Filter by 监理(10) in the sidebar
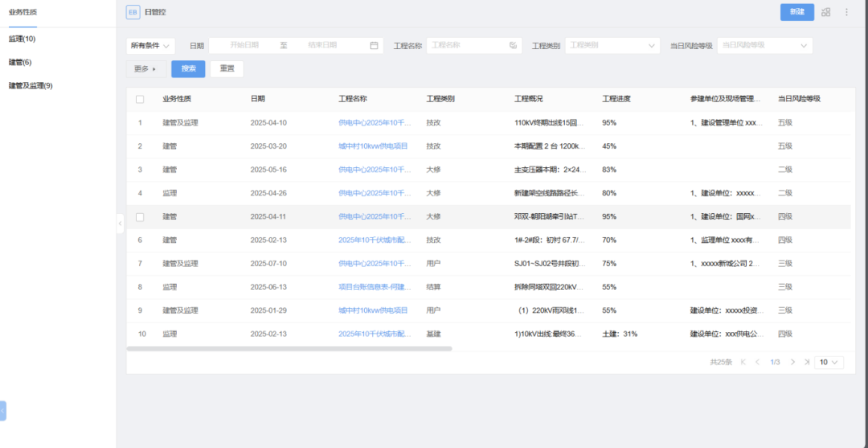The width and height of the screenshot is (868, 448). coord(23,39)
